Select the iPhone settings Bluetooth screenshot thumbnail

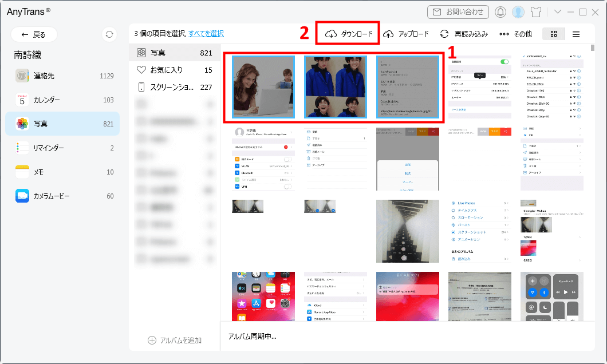click(x=263, y=159)
